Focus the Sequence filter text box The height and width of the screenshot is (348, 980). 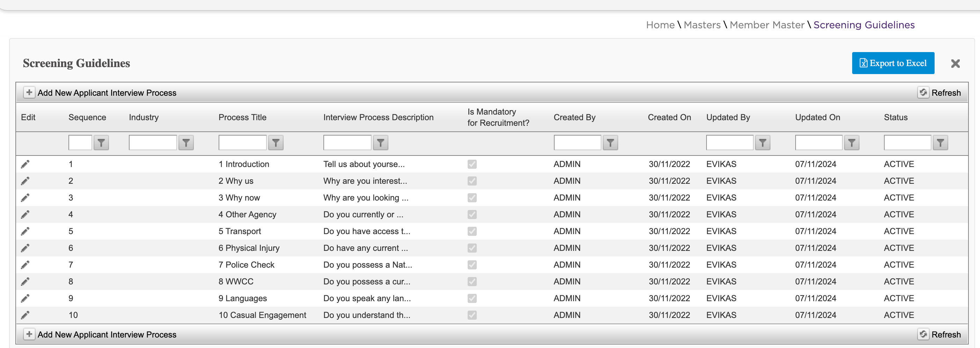click(x=80, y=143)
